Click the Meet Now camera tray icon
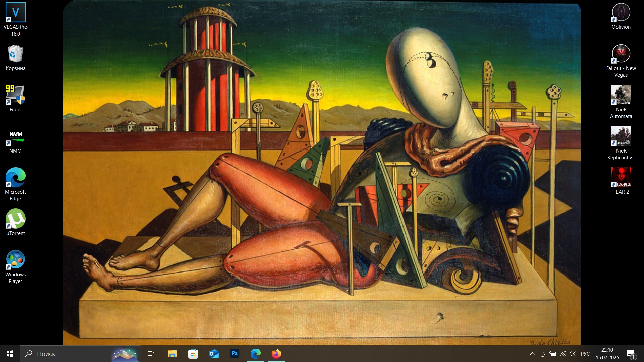The image size is (644, 362). pyautogui.click(x=543, y=354)
